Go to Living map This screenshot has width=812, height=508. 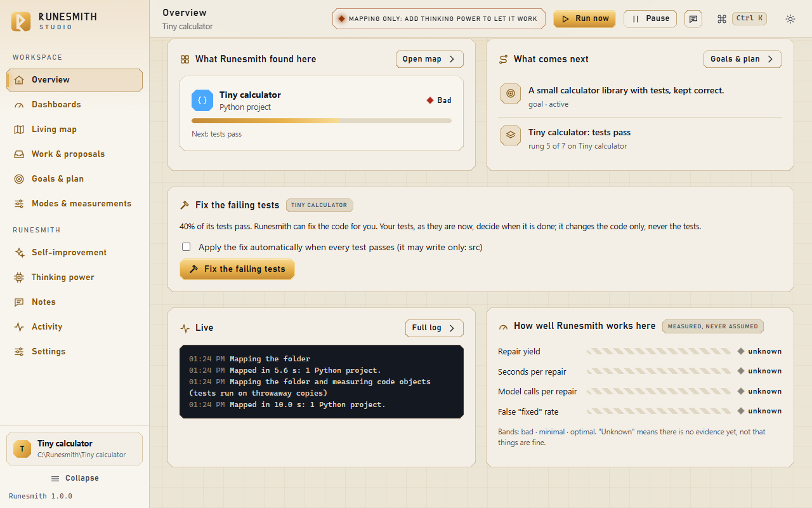click(74, 130)
